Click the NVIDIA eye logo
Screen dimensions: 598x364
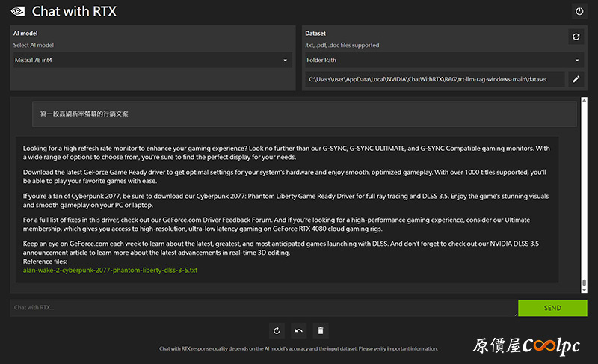click(x=17, y=11)
